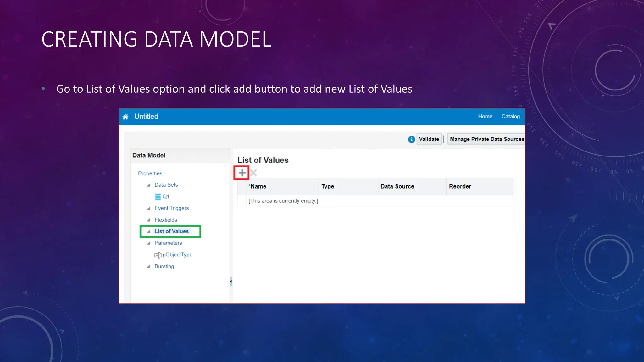Click the home icon beside Untitled
The width and height of the screenshot is (644, 362).
tap(125, 117)
